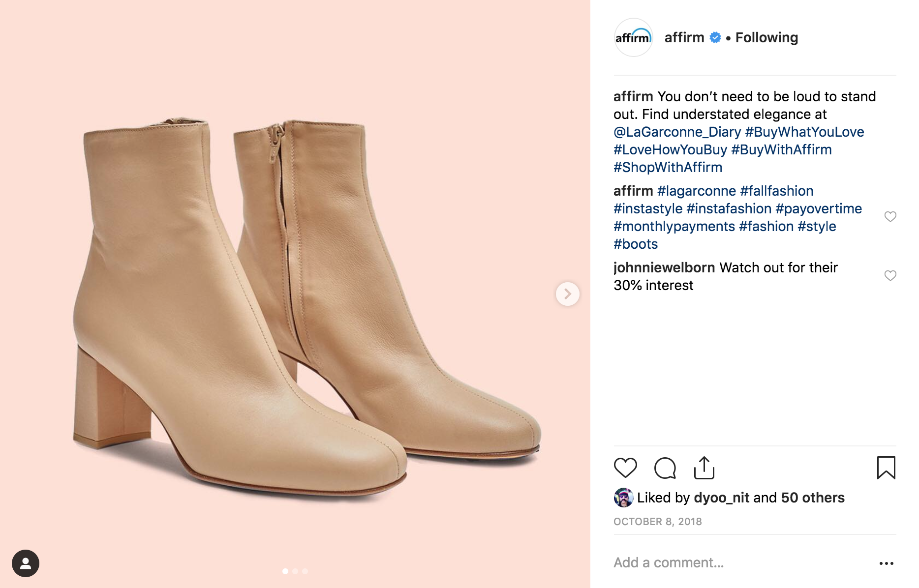
Task: Share the post via the share icon
Action: tap(704, 468)
